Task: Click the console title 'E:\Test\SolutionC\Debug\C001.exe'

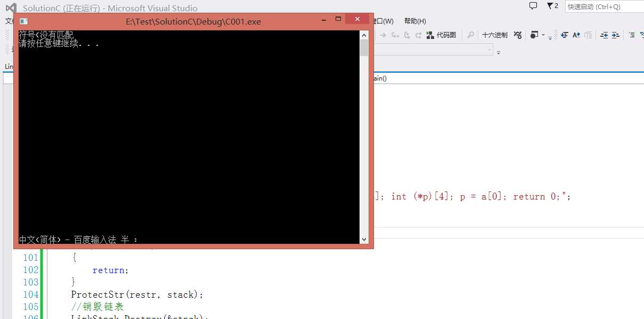Action: point(193,21)
